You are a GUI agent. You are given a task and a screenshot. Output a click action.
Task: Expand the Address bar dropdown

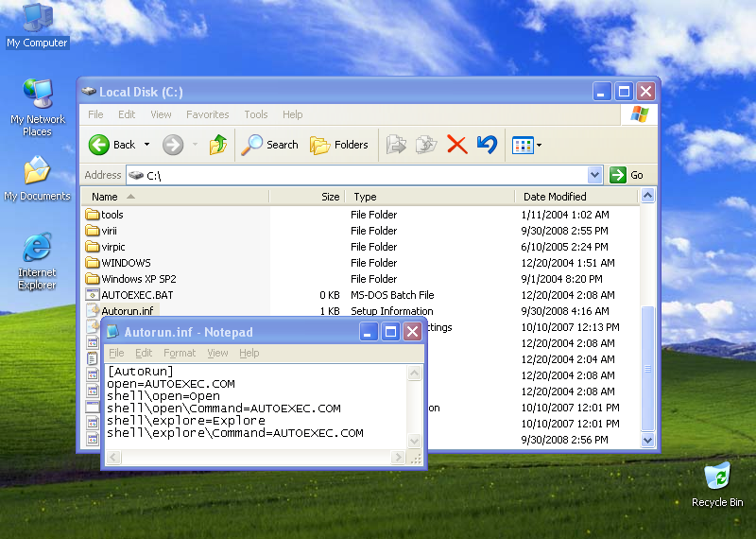(595, 175)
